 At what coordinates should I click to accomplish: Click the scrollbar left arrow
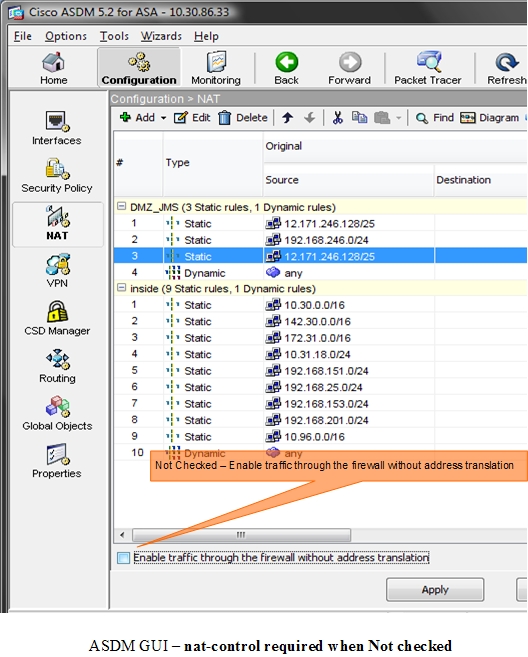click(x=122, y=535)
